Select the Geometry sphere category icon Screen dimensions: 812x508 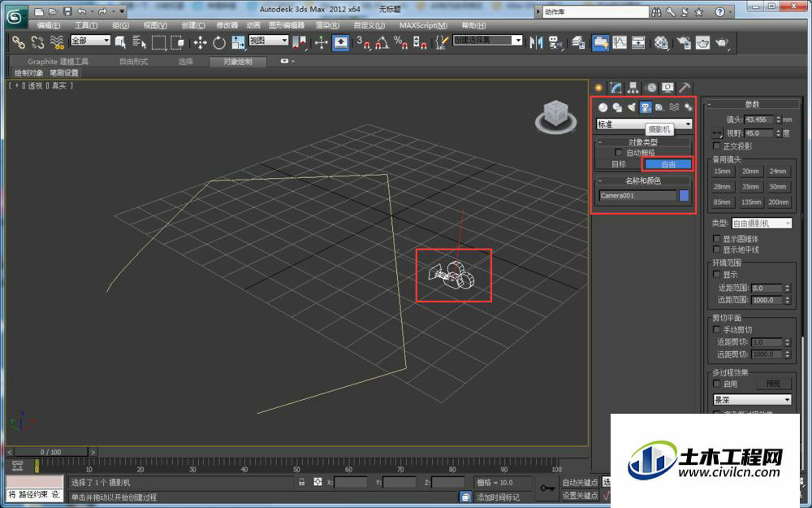pos(603,107)
